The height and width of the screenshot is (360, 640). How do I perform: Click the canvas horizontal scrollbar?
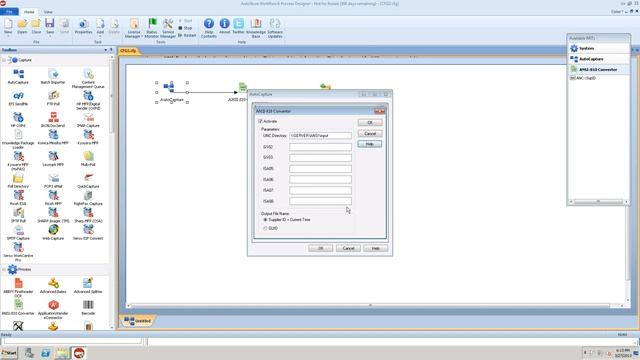click(371, 305)
